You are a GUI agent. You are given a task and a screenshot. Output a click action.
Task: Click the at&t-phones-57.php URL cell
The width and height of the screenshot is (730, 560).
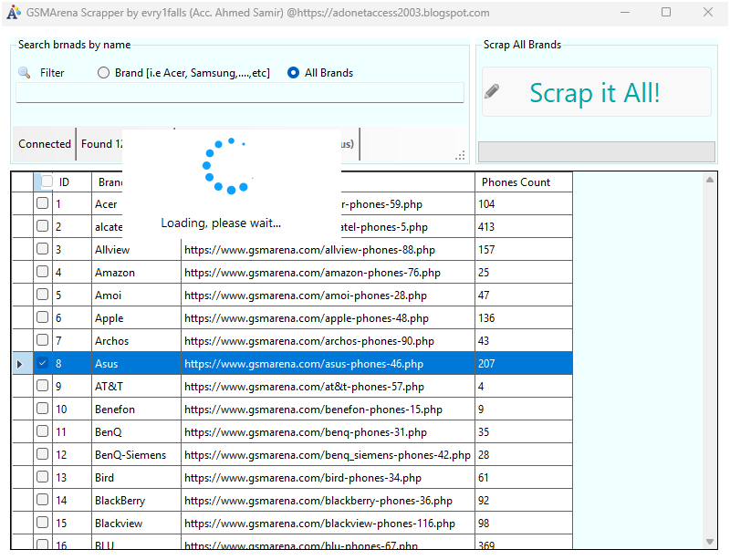(328, 387)
